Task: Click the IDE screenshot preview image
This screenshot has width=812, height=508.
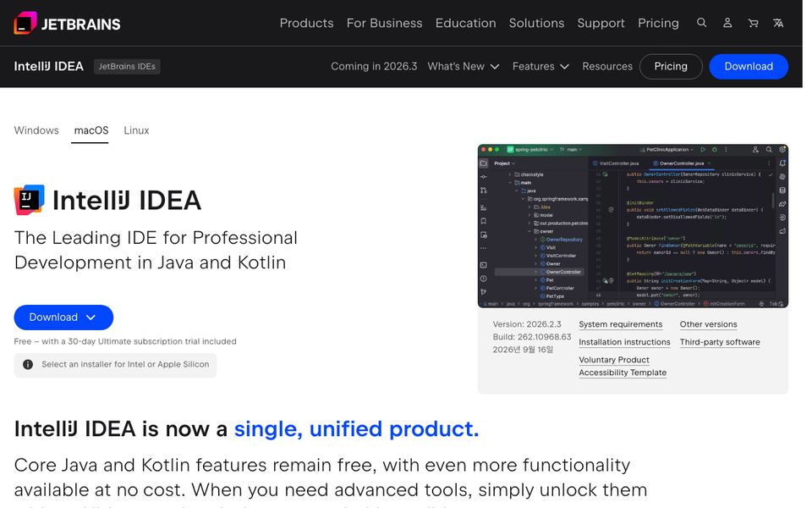Action: (x=633, y=226)
